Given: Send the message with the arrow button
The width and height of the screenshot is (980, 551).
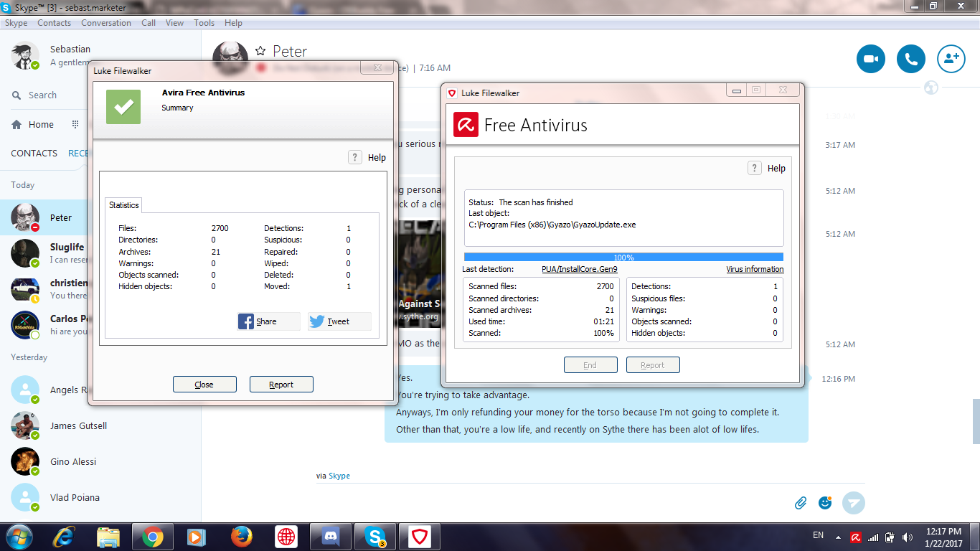Looking at the screenshot, I should [x=854, y=503].
